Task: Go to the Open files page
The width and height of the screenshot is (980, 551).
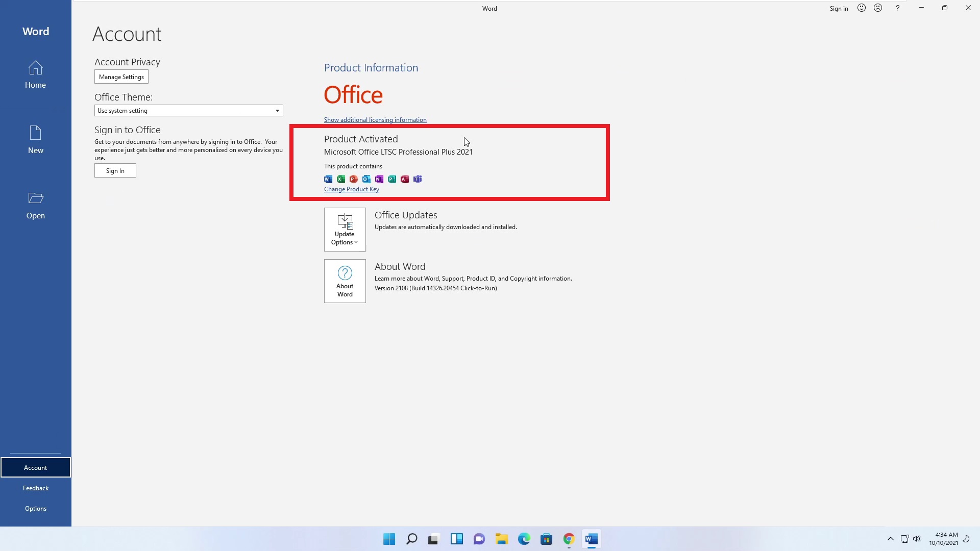Action: 35,205
